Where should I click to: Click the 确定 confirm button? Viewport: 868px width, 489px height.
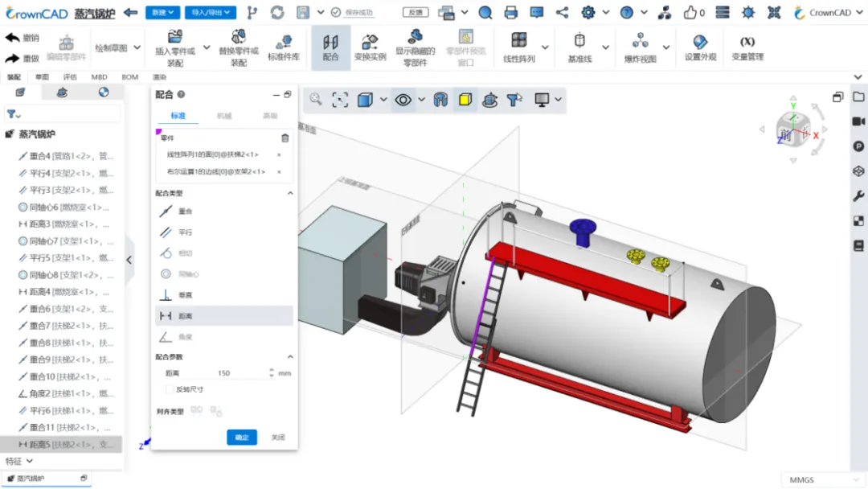(x=242, y=438)
